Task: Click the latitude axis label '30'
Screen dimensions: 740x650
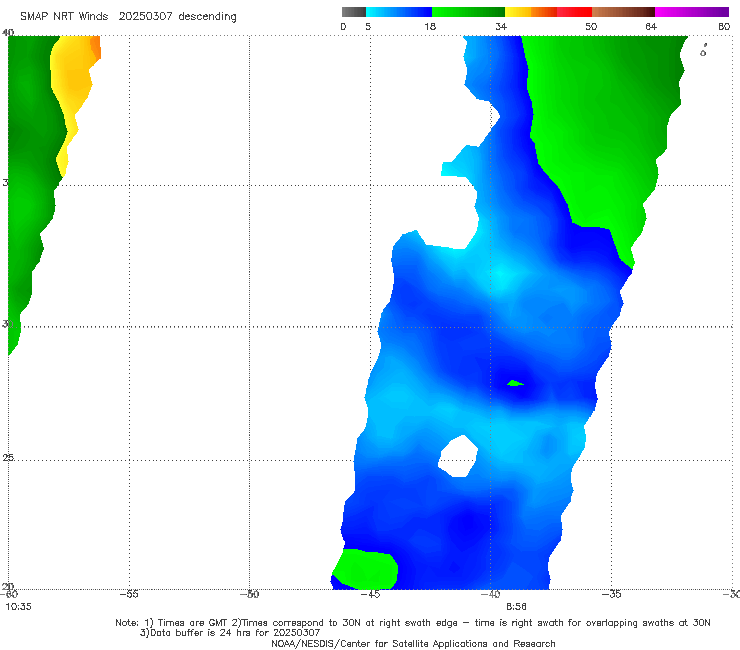Action: tap(8, 324)
